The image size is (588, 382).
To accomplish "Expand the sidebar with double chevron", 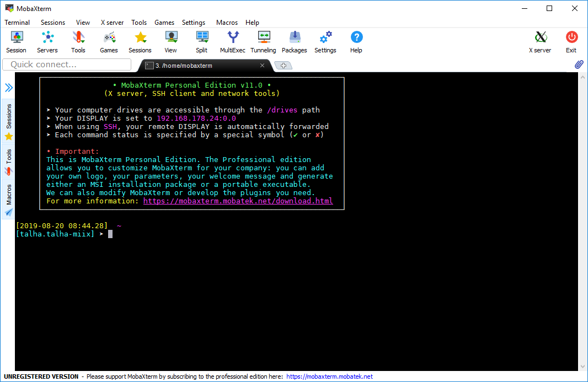I will (9, 88).
